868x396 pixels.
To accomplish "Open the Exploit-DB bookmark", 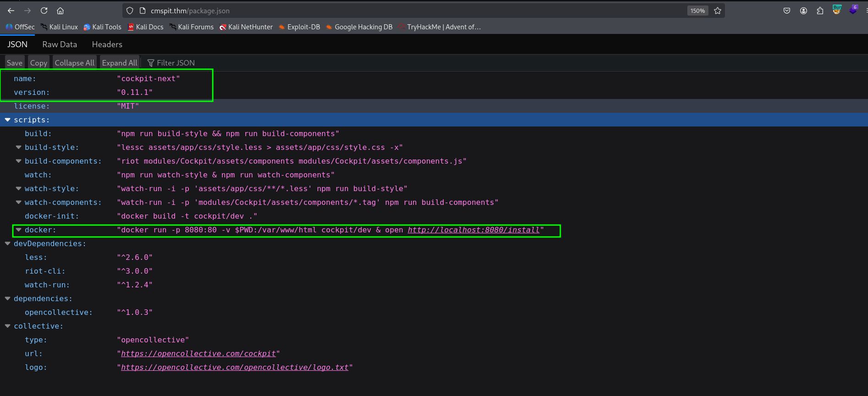I will tap(299, 27).
